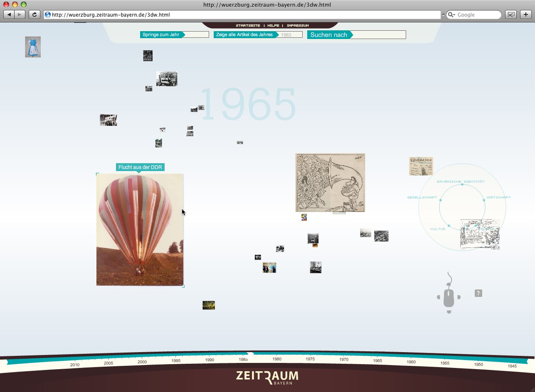Jump to 1955 on the timeline
Image resolution: width=535 pixels, height=392 pixels.
pyautogui.click(x=445, y=363)
